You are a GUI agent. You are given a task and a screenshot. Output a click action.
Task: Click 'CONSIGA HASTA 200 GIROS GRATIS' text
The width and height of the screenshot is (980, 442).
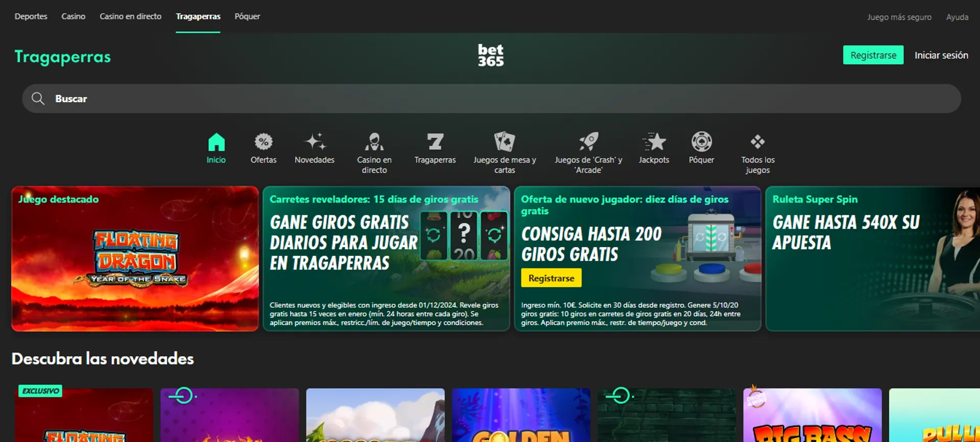point(591,244)
